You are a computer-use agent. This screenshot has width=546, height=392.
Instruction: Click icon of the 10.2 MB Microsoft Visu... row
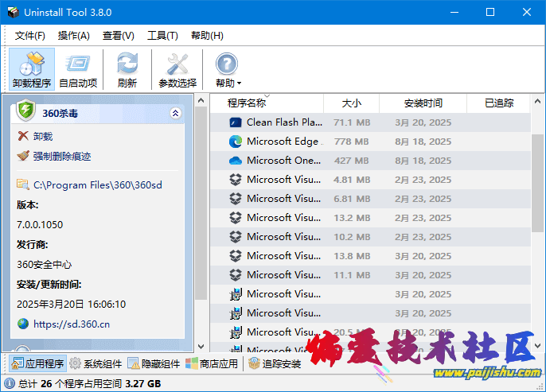click(x=236, y=237)
